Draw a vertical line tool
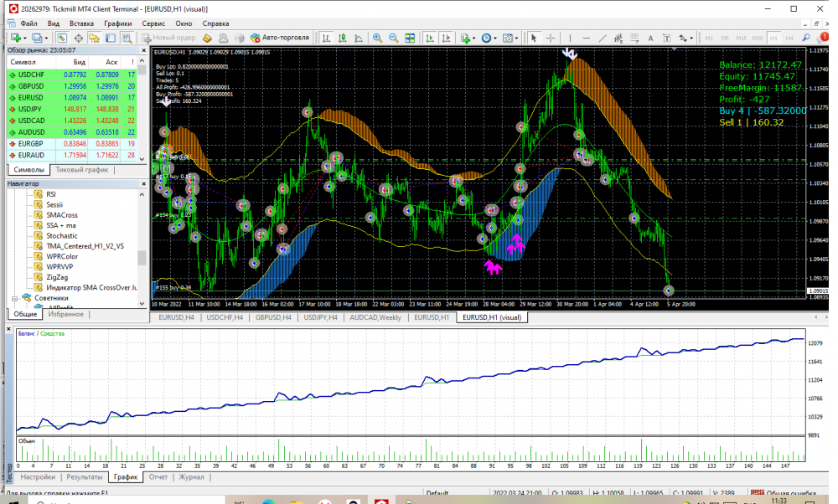 570,38
